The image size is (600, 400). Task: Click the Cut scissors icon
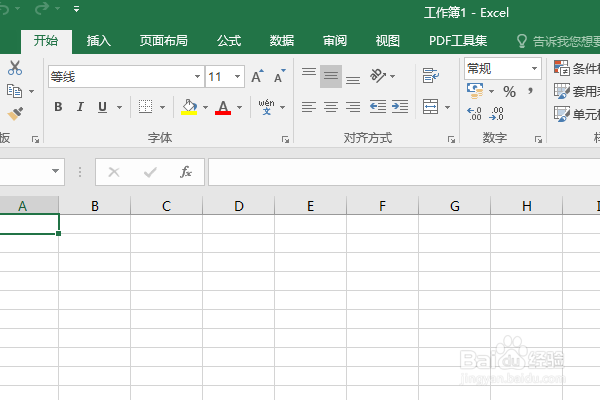tap(15, 68)
